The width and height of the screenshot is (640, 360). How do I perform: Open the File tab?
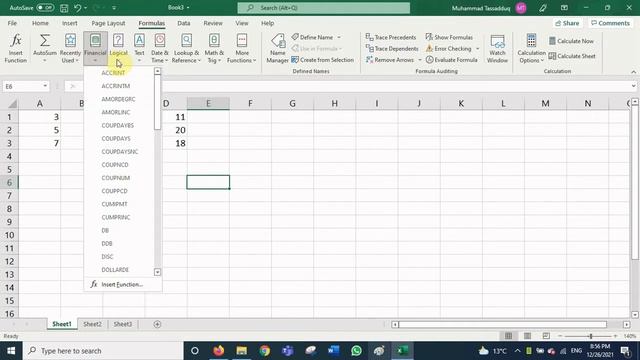[12, 23]
